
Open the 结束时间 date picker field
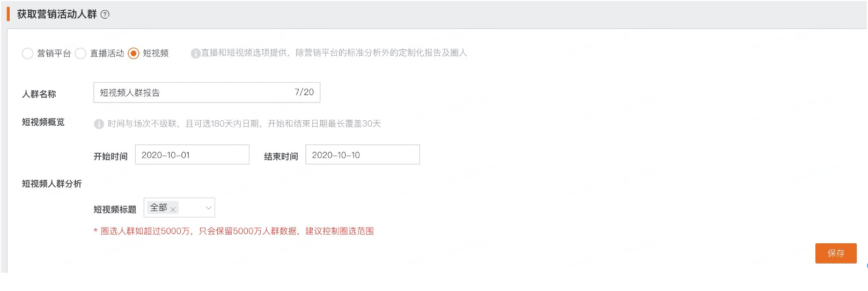tap(362, 155)
